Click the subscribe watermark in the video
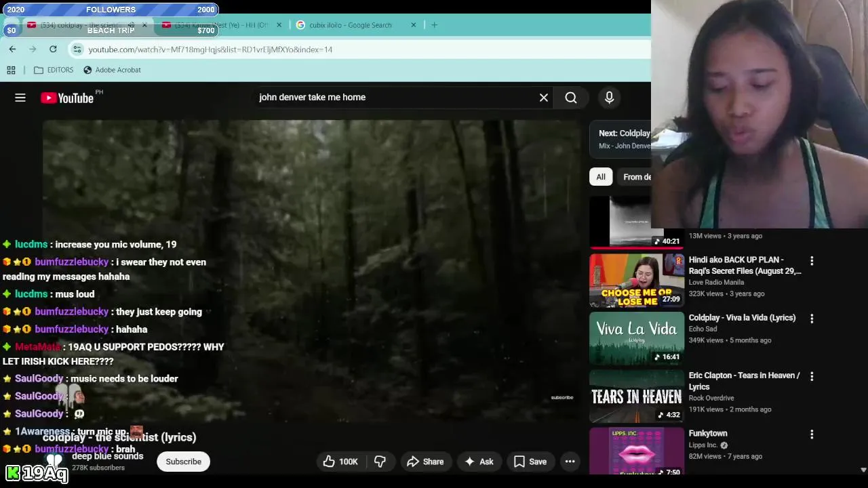This screenshot has height=488, width=868. (562, 398)
